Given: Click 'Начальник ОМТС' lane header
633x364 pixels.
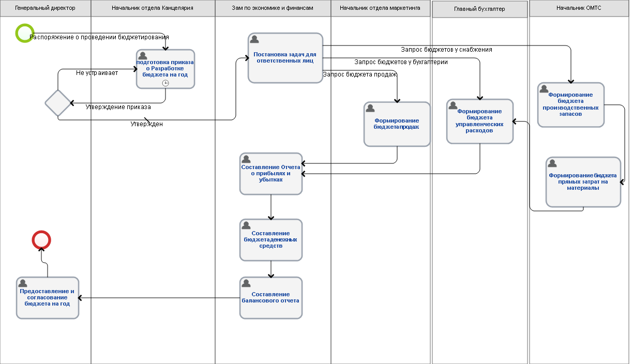Looking at the screenshot, I should (579, 8).
